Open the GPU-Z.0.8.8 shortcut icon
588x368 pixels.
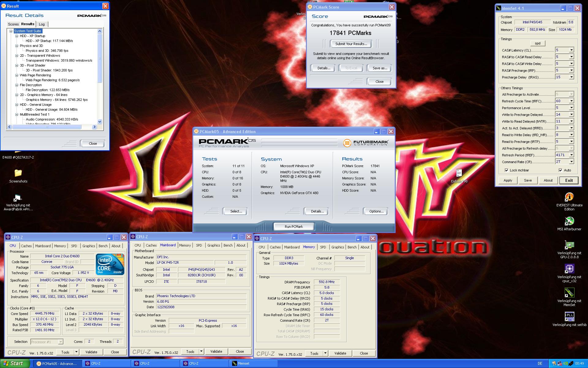click(x=569, y=245)
